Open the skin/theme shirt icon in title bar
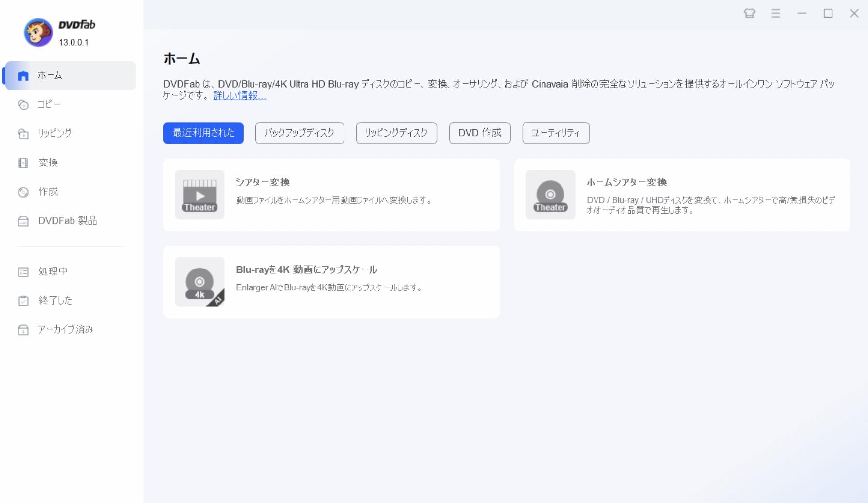The image size is (868, 503). pos(749,13)
